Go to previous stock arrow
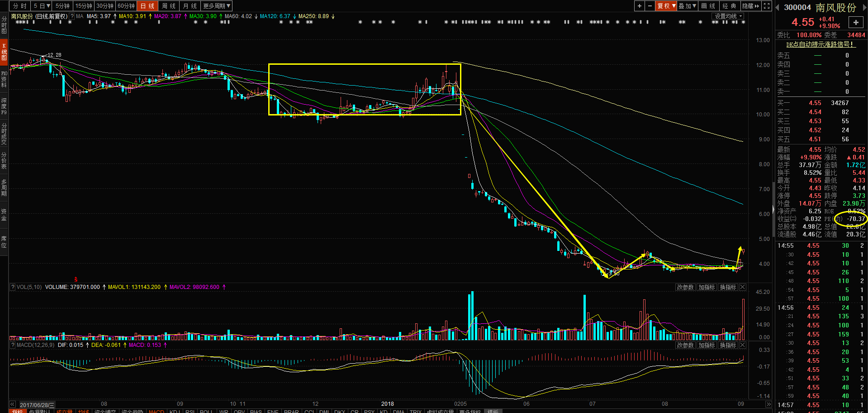 click(778, 7)
